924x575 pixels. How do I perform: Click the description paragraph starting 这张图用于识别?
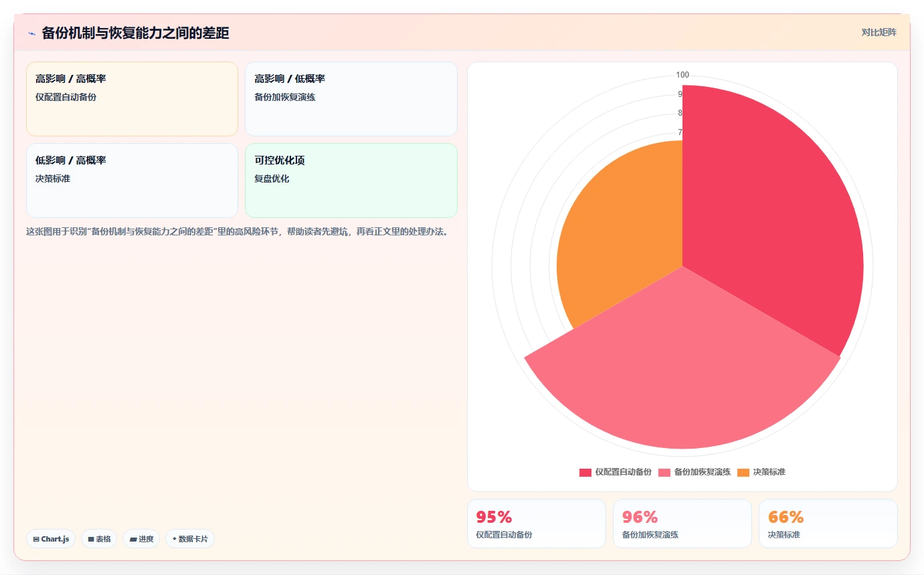[x=237, y=232]
